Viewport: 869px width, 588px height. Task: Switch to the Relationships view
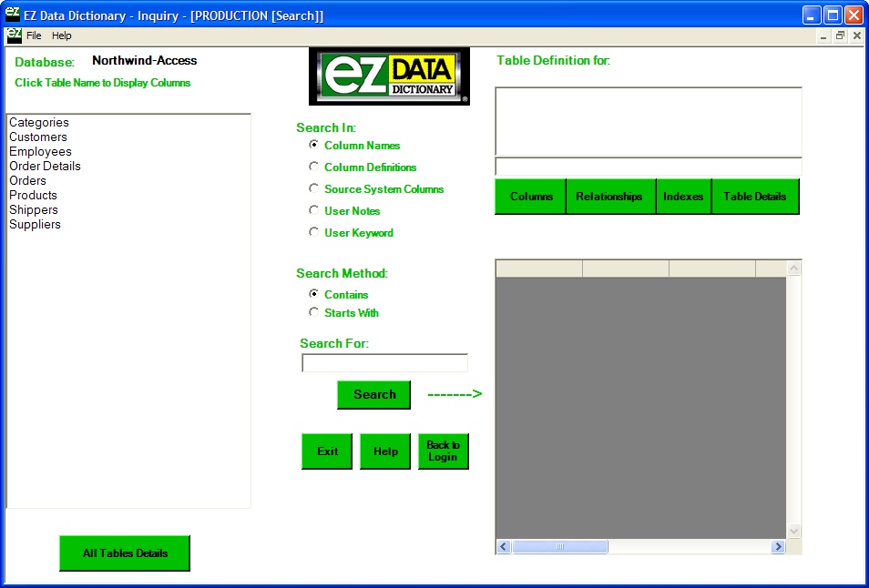coord(609,197)
